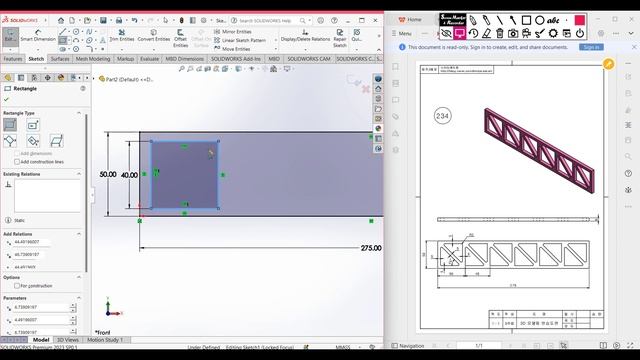Screen dimensions: 640x360
Task: Select the Line sketch tool
Action: (x=62, y=31)
